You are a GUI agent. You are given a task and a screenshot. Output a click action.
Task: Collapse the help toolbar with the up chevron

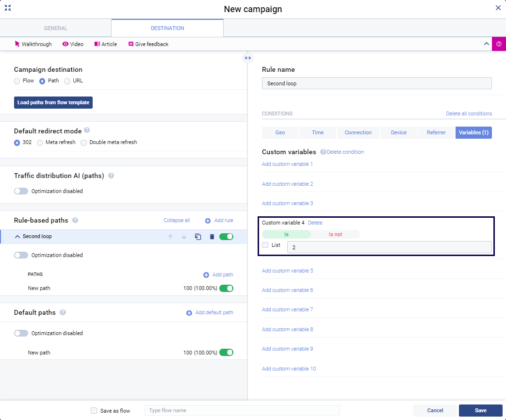[486, 44]
